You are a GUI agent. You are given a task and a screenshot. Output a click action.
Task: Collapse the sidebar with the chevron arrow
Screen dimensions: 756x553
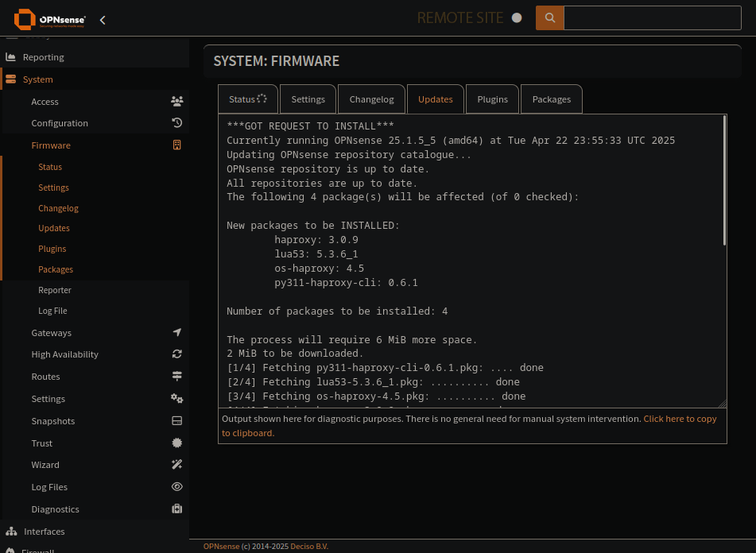point(103,20)
